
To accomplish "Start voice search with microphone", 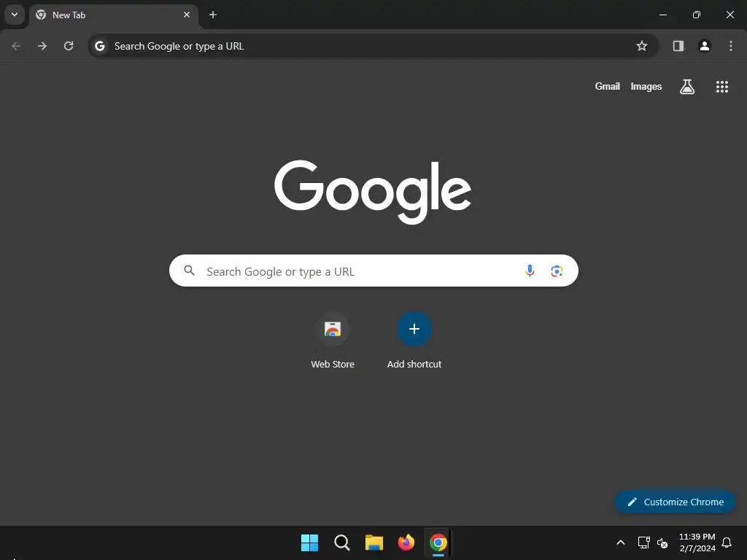I will click(x=530, y=271).
